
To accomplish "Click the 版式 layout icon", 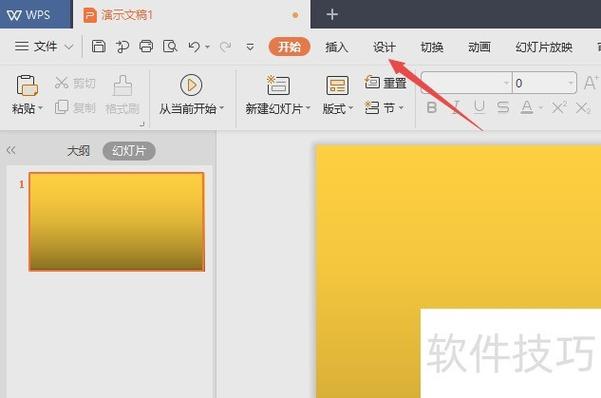I will point(337,85).
